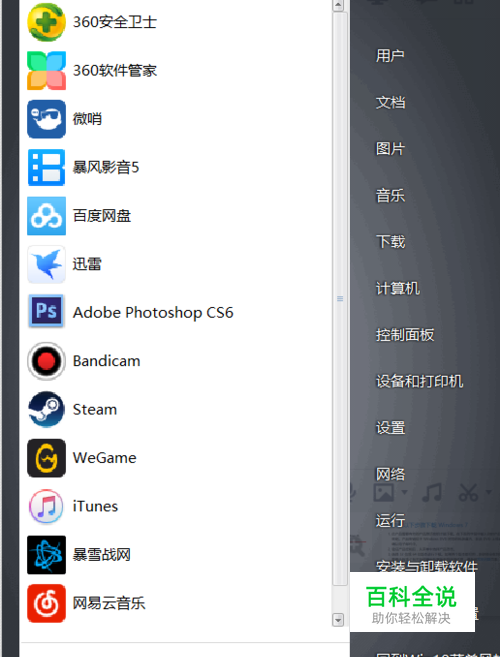The image size is (500, 657).
Task: Open 控制面板 from the menu
Action: [x=405, y=335]
